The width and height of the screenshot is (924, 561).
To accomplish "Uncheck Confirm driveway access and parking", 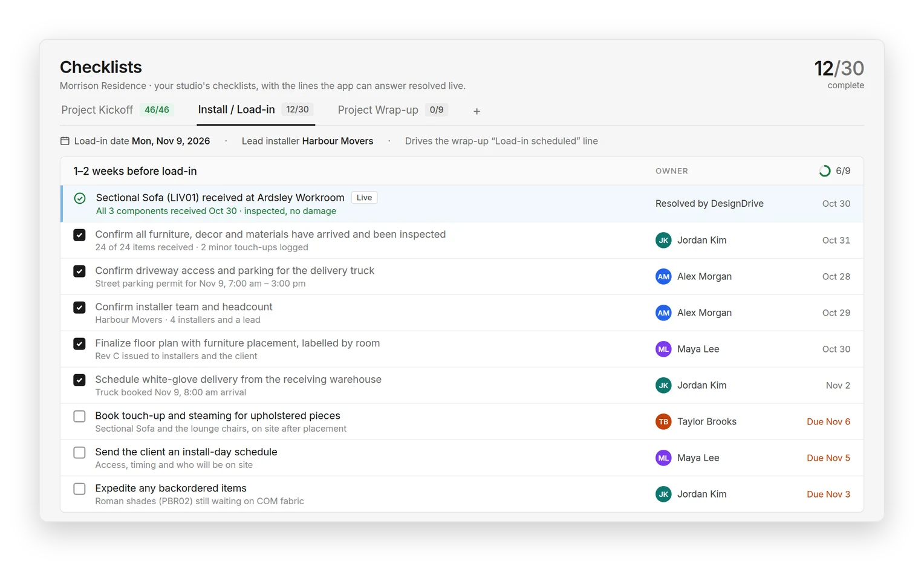I will [x=79, y=271].
